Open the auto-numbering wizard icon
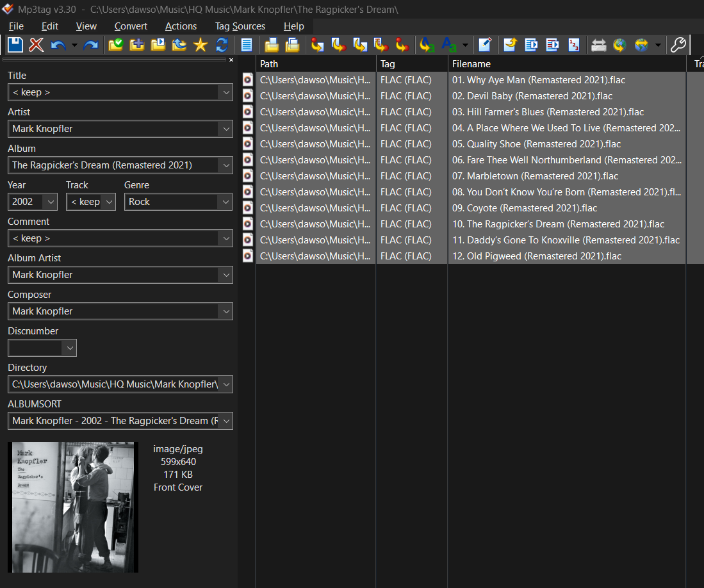 (x=574, y=45)
